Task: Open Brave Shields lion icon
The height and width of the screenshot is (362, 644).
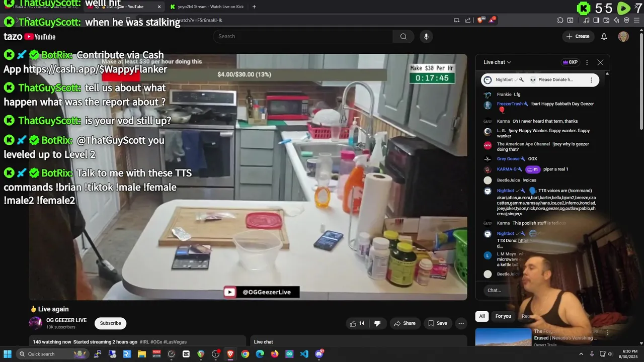Action: (480, 20)
